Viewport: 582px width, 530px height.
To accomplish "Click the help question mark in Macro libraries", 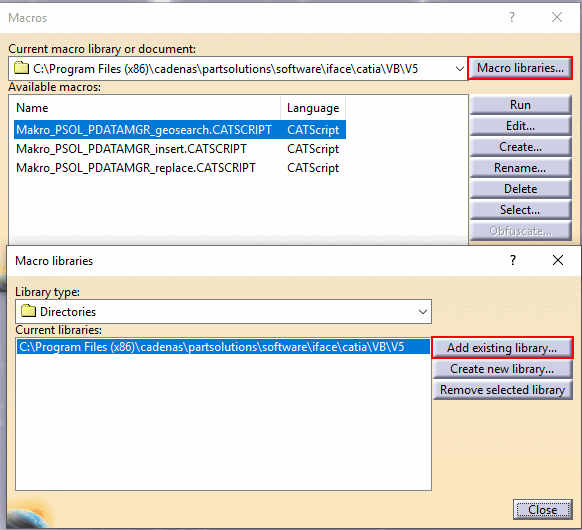I will pyautogui.click(x=513, y=260).
